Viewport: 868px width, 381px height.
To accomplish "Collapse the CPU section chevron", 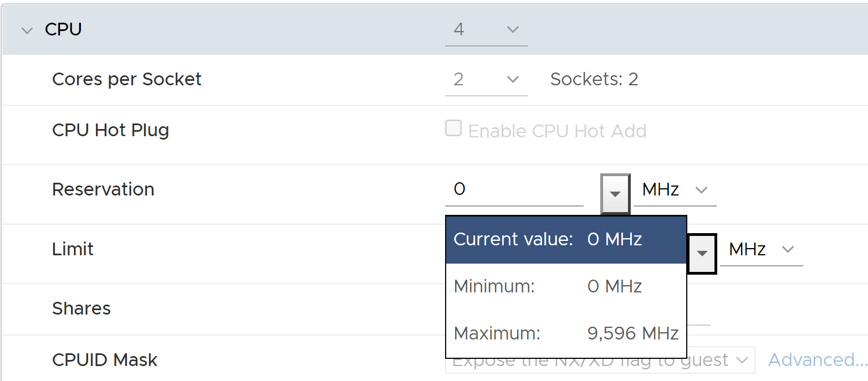I will click(x=27, y=30).
